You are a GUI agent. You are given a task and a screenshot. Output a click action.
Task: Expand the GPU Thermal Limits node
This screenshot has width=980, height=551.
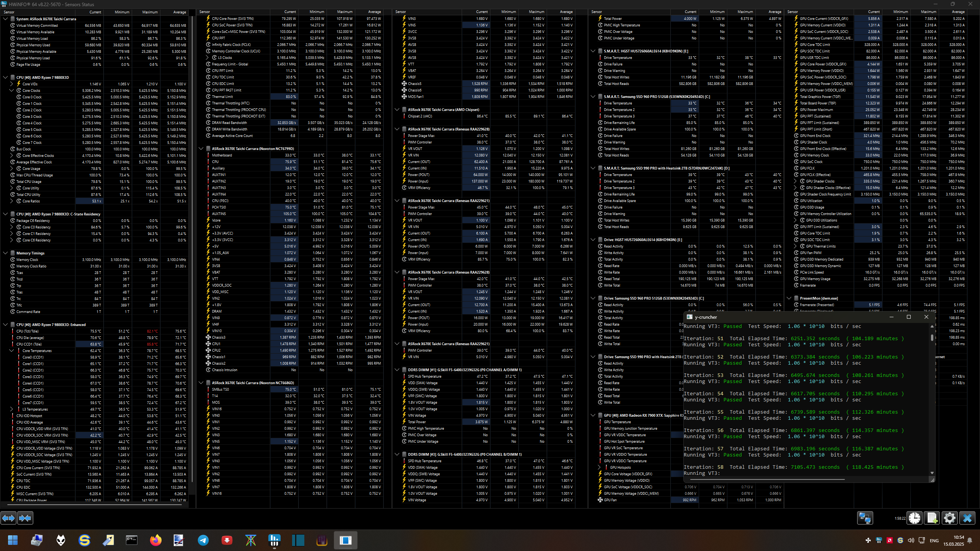point(795,246)
